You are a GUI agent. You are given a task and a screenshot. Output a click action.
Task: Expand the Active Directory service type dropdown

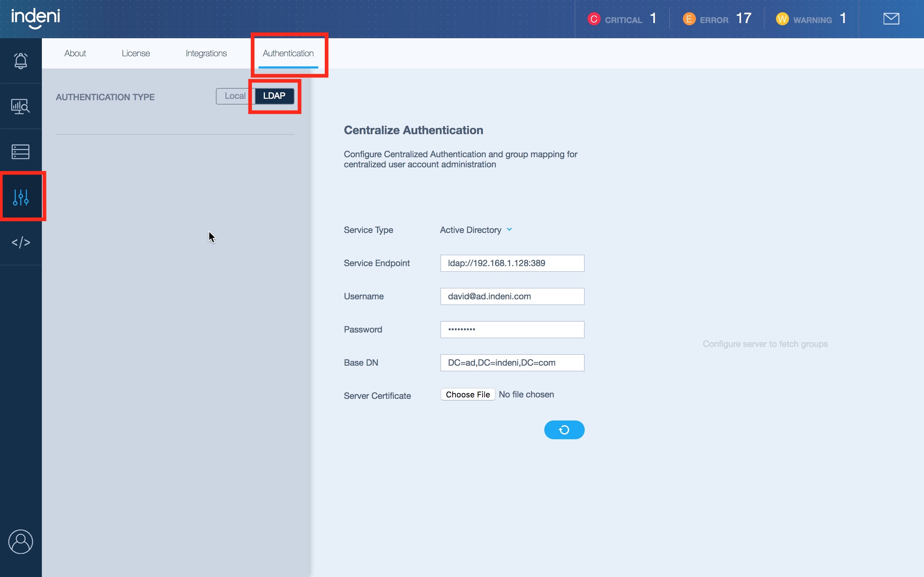coord(476,230)
